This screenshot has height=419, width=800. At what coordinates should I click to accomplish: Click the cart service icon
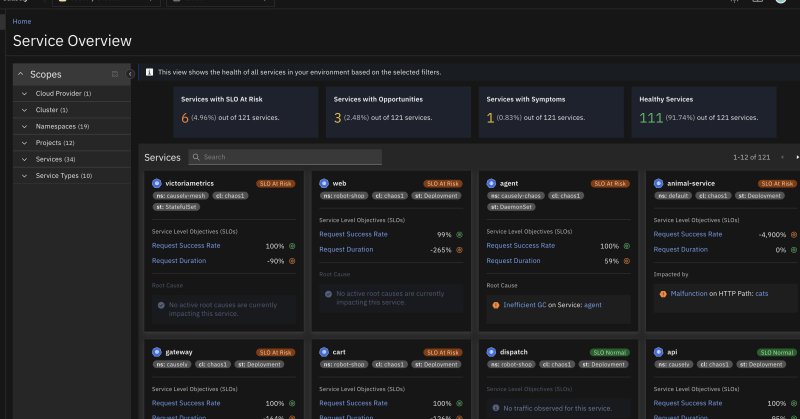[324, 352]
